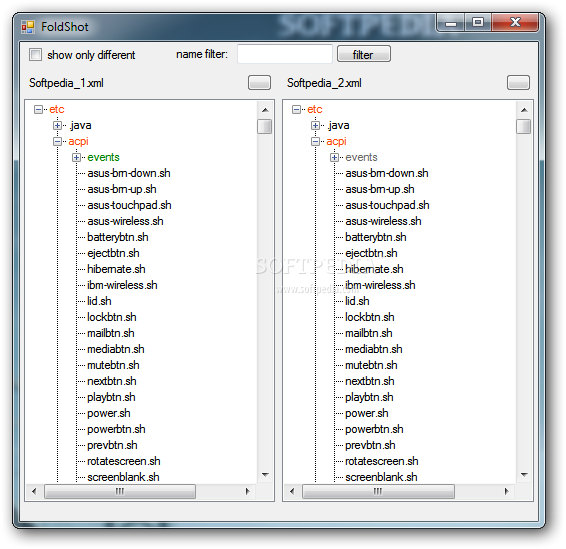This screenshot has width=566, height=549.
Task: Collapse the etc node in left tree
Action: point(38,109)
